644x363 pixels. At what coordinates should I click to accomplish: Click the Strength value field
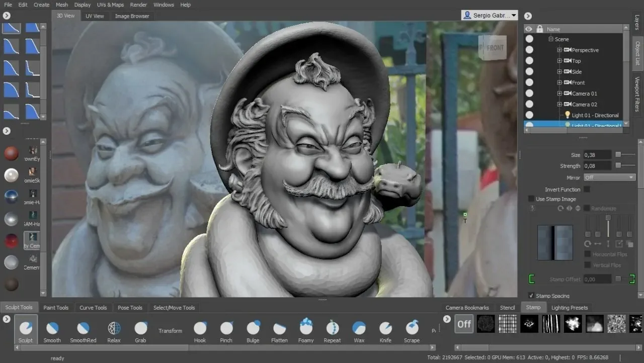pos(597,165)
